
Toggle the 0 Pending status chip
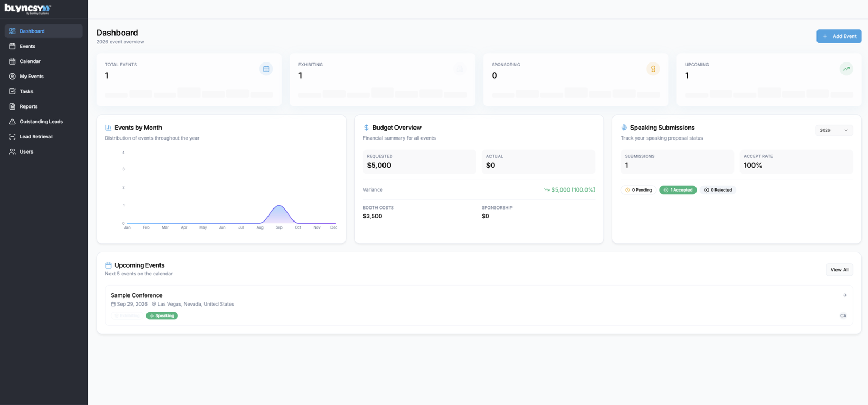click(639, 190)
